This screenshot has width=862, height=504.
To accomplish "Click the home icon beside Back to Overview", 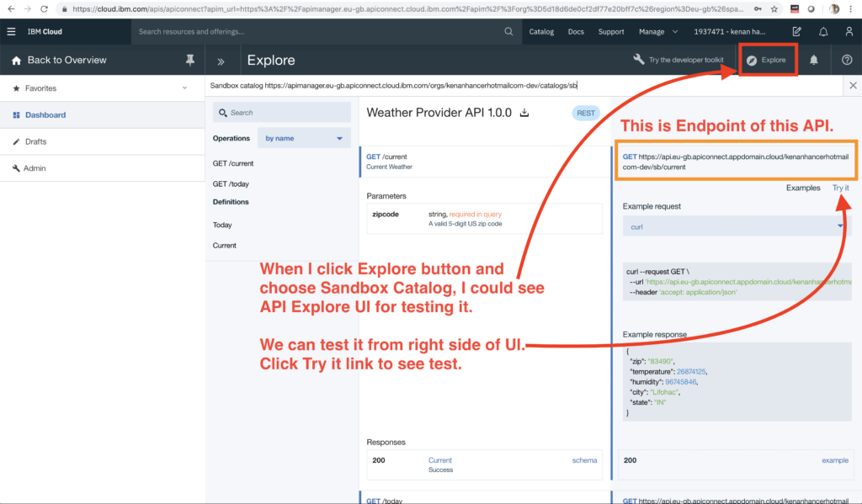I will pos(16,61).
